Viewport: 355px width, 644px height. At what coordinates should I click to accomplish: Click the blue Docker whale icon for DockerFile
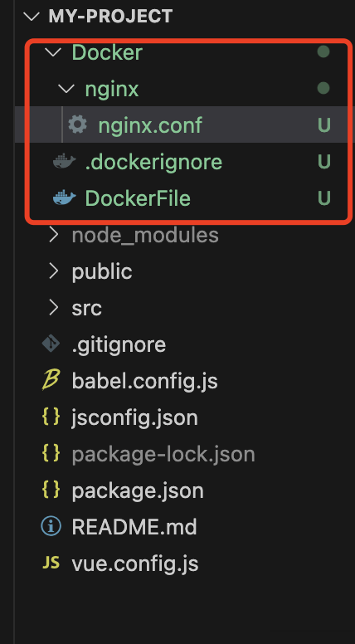(65, 198)
